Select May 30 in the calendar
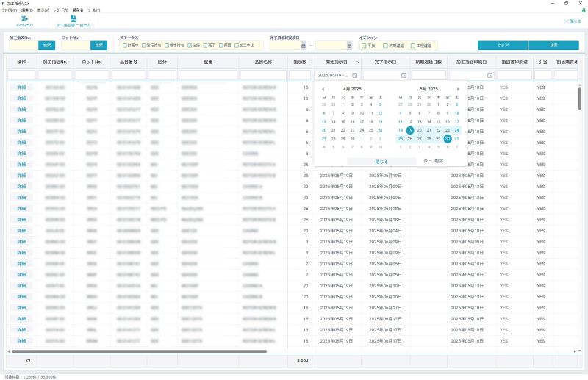This screenshot has height=380, width=588. click(448, 138)
